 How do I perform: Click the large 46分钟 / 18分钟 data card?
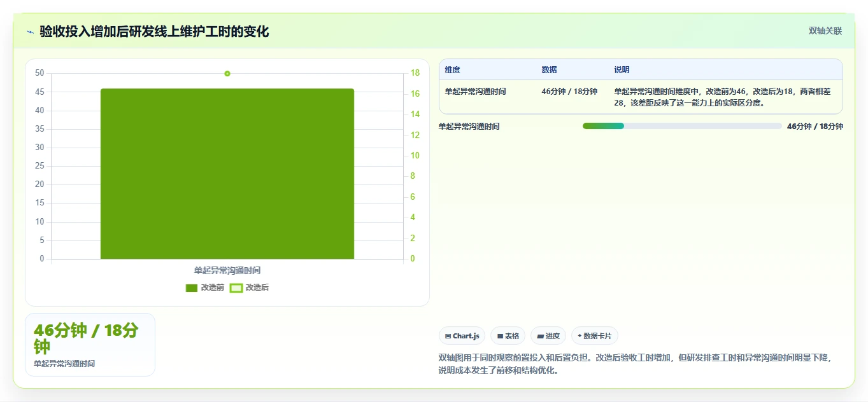pos(90,345)
